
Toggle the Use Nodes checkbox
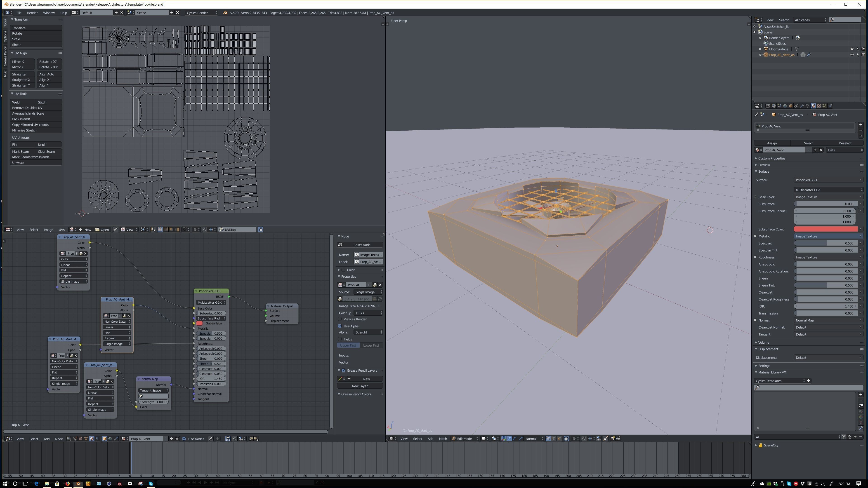184,439
